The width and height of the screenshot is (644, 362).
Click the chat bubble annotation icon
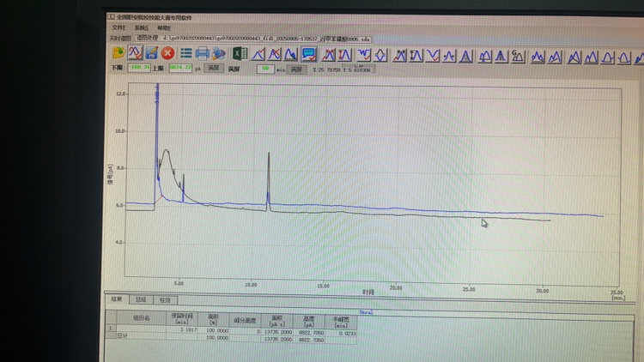pyautogui.click(x=307, y=54)
